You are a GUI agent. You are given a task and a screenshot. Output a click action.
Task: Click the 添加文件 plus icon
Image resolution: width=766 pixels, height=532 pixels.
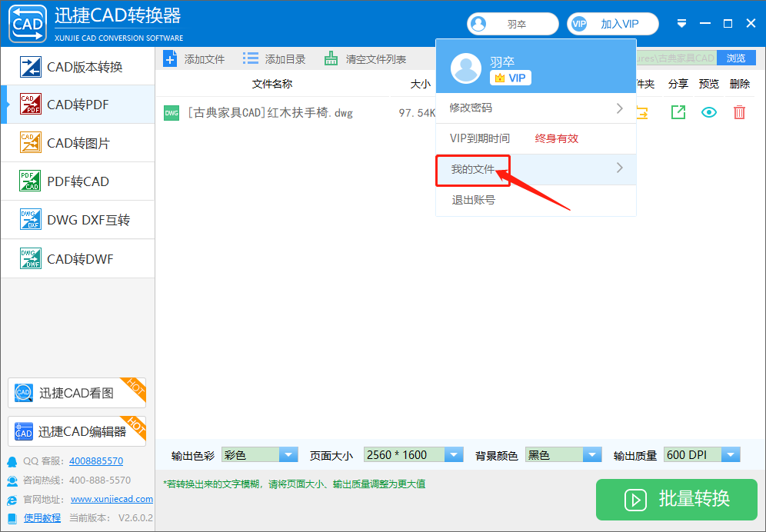click(x=170, y=59)
